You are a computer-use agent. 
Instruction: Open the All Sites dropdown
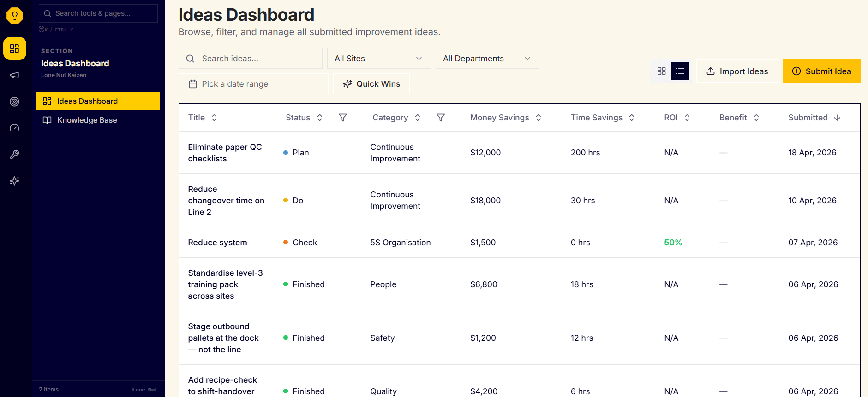379,59
